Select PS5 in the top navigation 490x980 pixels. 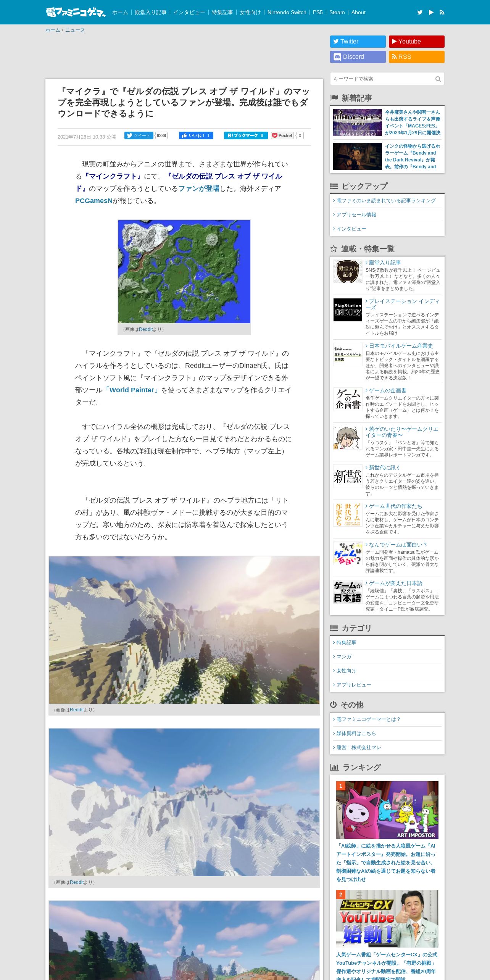coord(318,12)
